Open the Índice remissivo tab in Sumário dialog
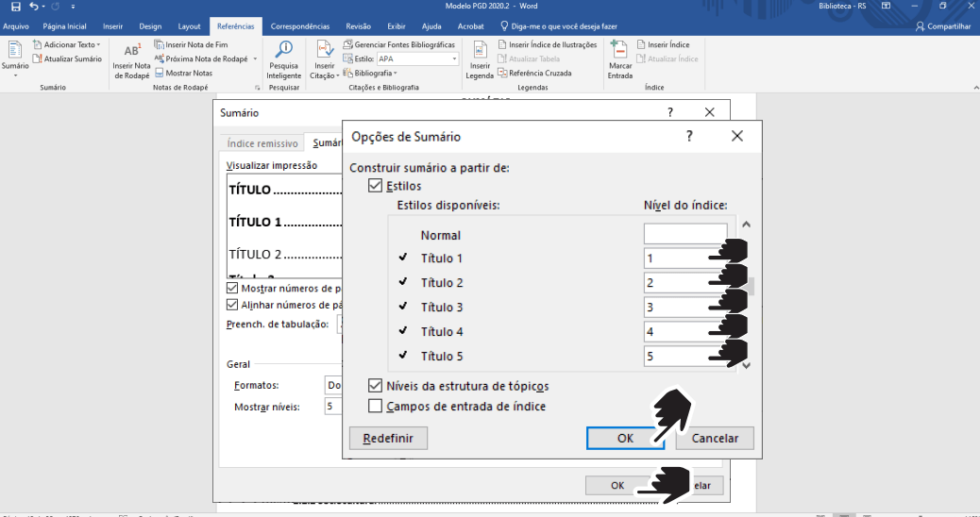The height and width of the screenshot is (517, 980). click(x=262, y=143)
